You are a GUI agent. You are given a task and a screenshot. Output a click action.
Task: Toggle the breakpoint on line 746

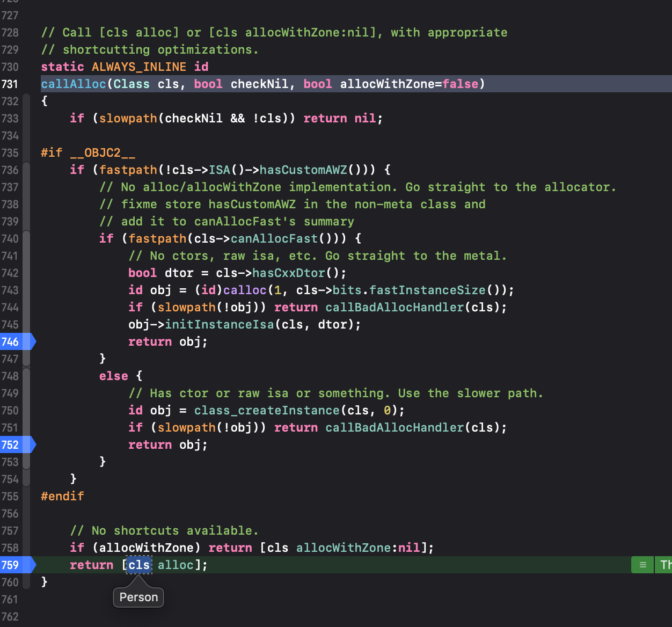pyautogui.click(x=17, y=341)
